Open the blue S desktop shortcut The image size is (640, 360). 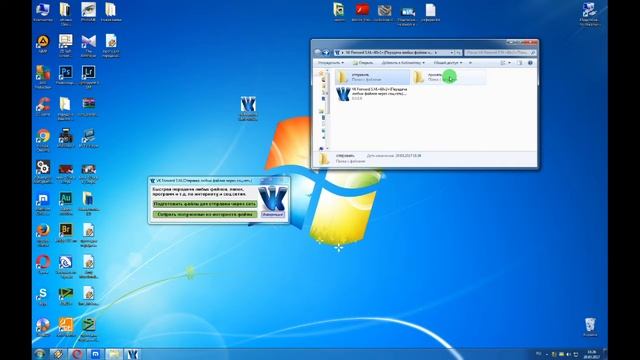click(43, 296)
